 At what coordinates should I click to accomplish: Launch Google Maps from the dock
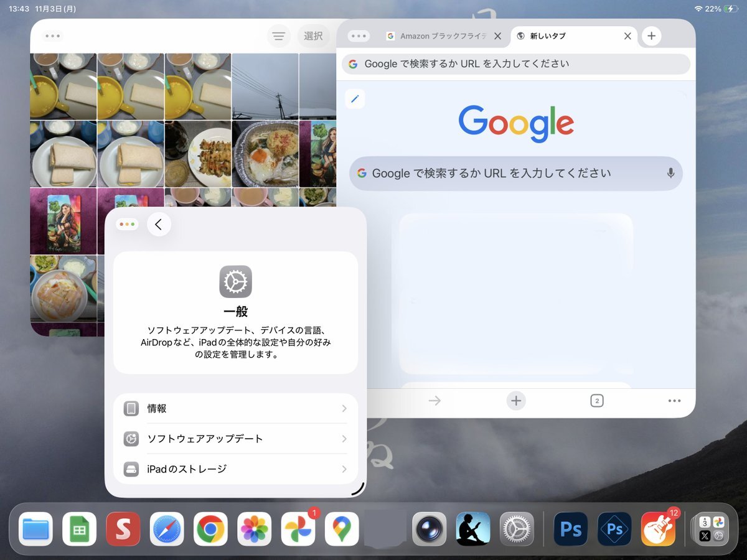pyautogui.click(x=342, y=529)
